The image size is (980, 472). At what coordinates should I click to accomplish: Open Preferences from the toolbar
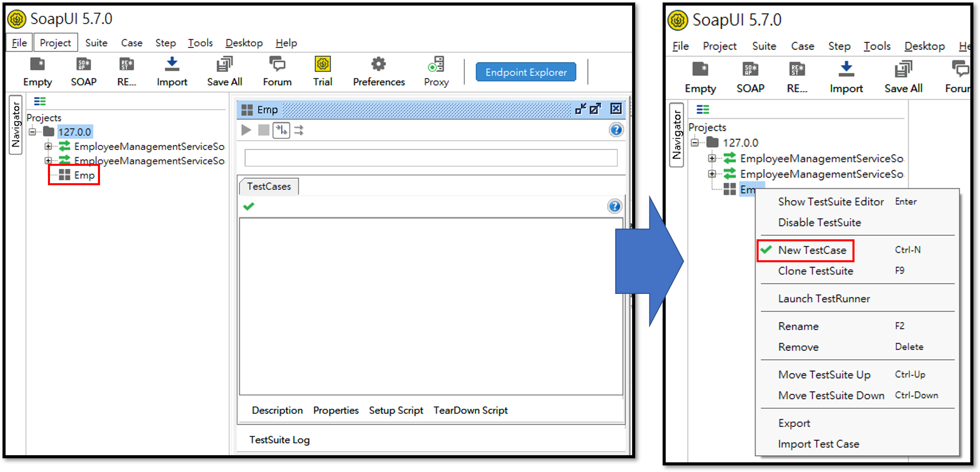click(379, 71)
